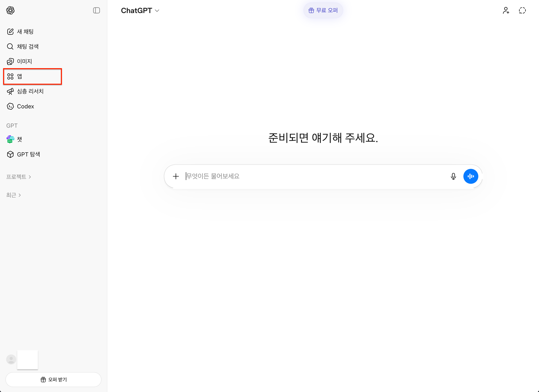Toggle the sidebar collapse icon

[x=96, y=10]
